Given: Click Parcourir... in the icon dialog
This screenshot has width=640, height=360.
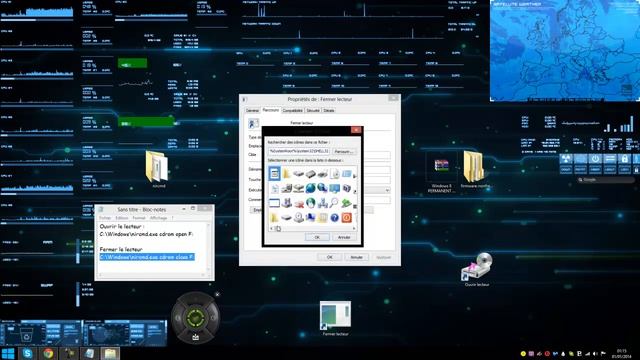Looking at the screenshot, I should [x=343, y=151].
